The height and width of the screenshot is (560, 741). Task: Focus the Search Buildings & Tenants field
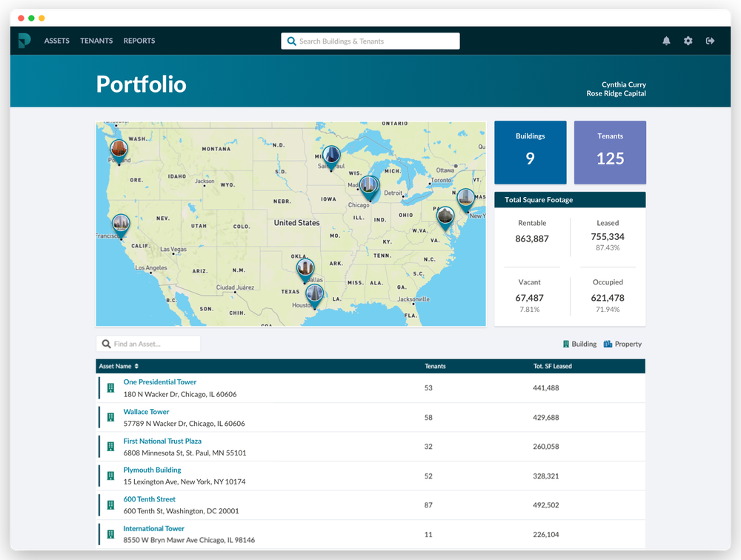coord(370,41)
